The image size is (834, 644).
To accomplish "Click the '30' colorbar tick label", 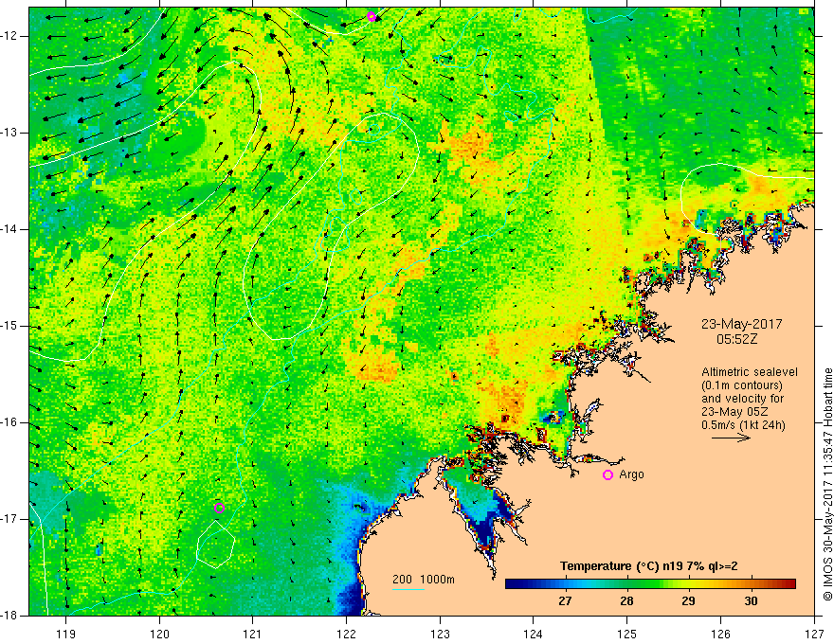I will click(751, 601).
